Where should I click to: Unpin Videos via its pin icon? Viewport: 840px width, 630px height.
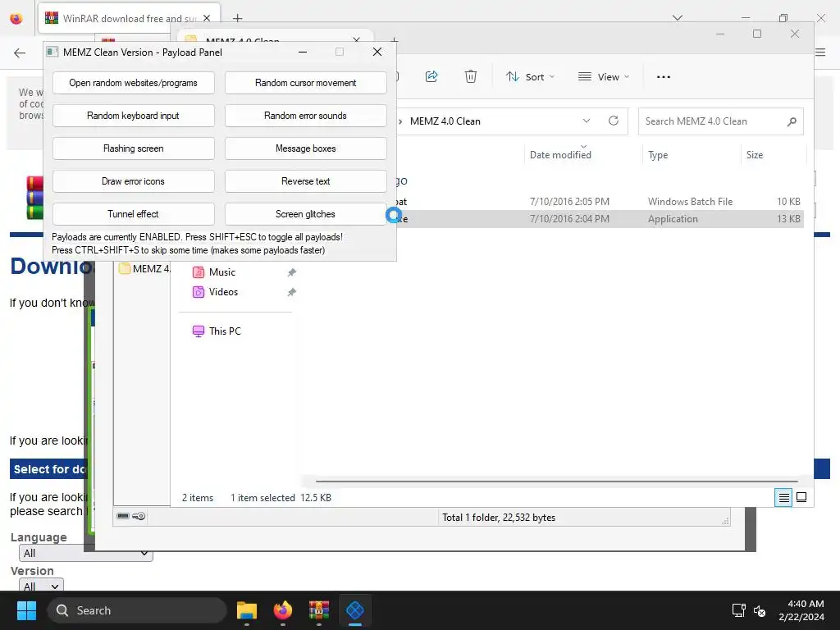point(291,292)
